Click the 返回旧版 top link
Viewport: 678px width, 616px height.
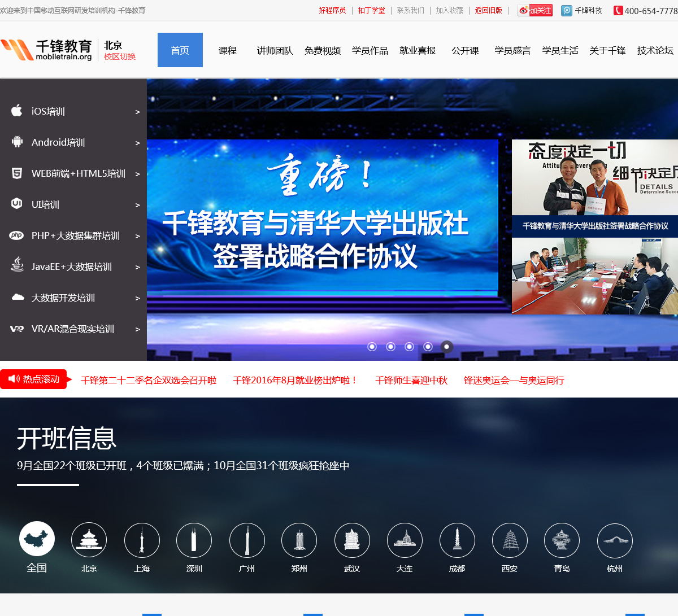pyautogui.click(x=488, y=10)
